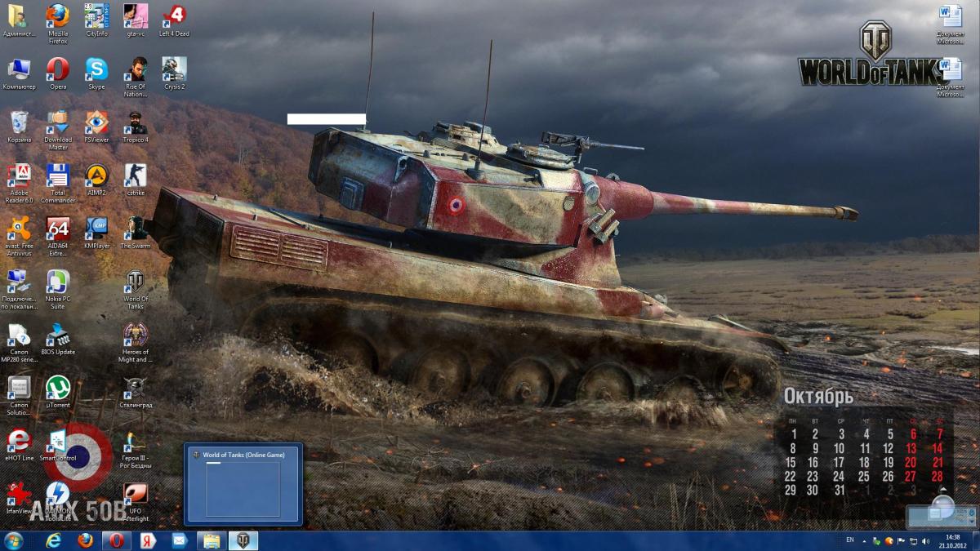980x551 pixels.
Task: Open the Opera desktop shortcut
Action: [x=58, y=73]
